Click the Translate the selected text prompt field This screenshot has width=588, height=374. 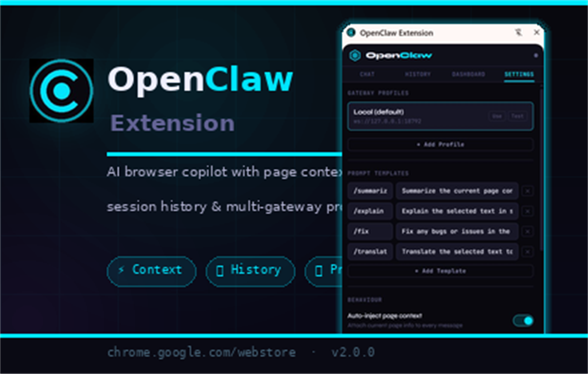[x=457, y=252]
